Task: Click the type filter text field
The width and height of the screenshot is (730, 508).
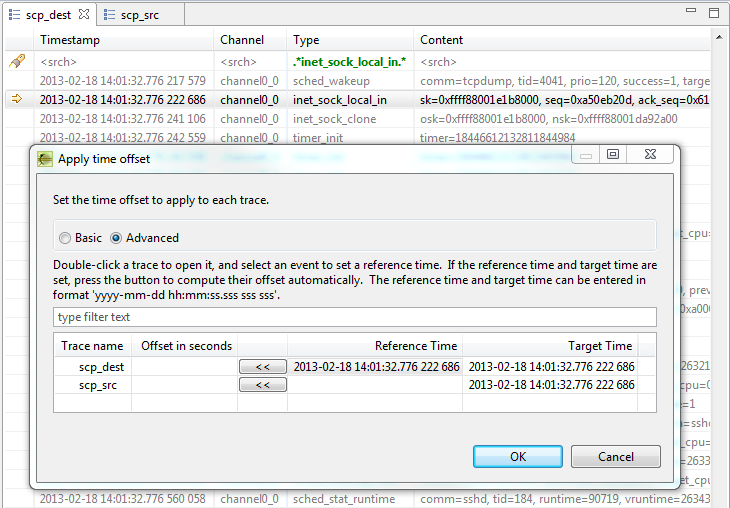Action: (355, 317)
